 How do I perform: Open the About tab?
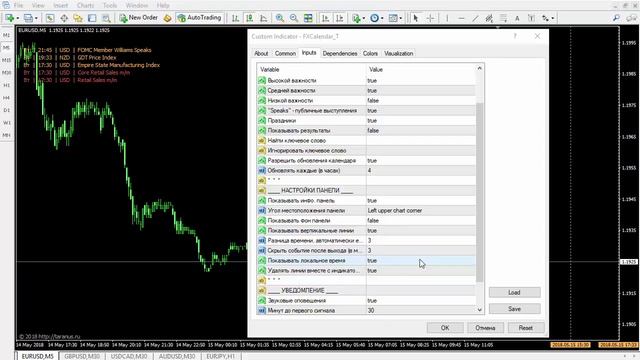[x=261, y=53]
